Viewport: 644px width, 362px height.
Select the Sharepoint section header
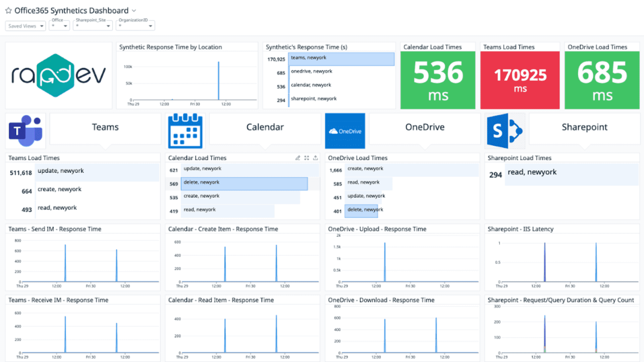pyautogui.click(x=584, y=127)
